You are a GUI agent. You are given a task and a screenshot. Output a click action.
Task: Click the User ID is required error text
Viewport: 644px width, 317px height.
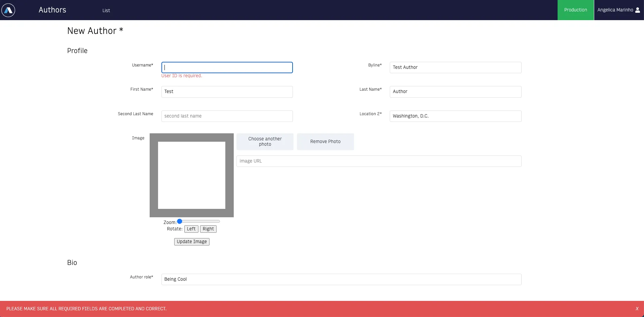182,76
